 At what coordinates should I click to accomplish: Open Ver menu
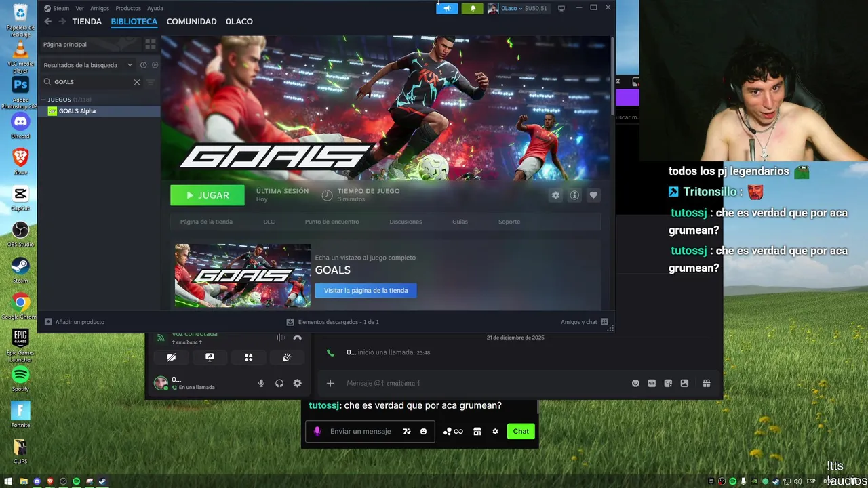80,8
